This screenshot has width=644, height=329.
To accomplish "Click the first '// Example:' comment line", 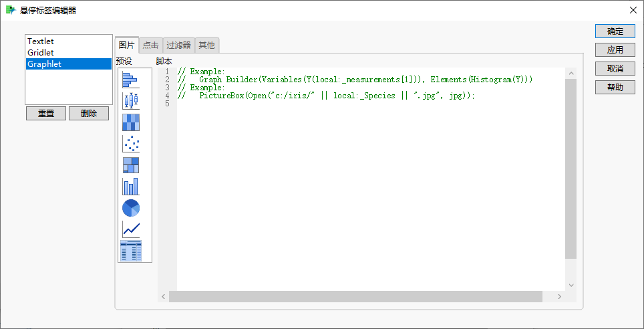I will [x=201, y=72].
